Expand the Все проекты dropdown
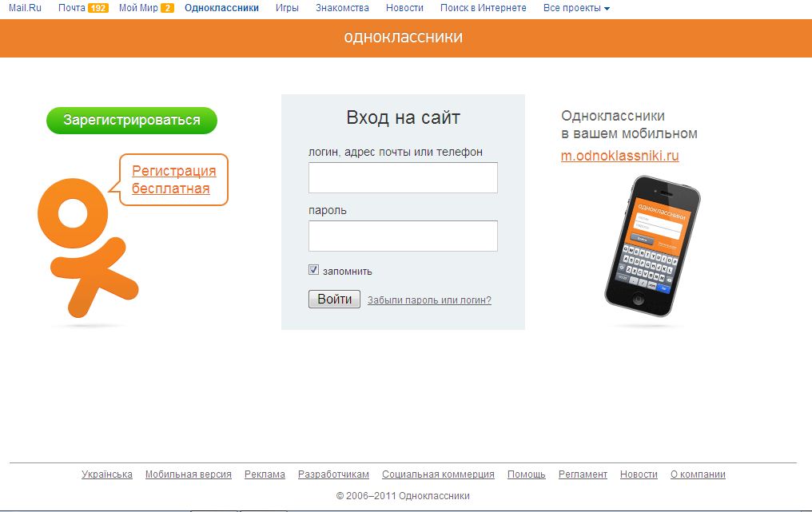812x512 pixels. [x=576, y=8]
